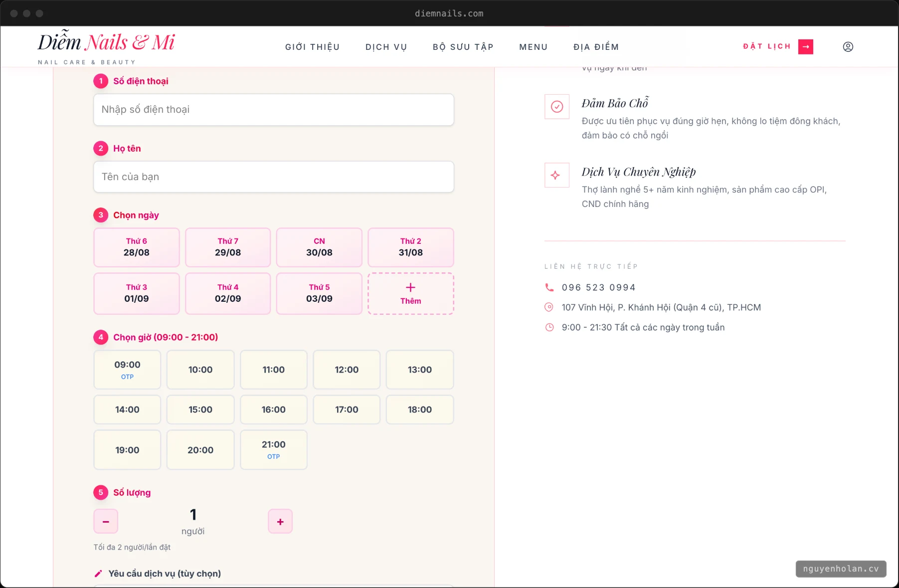The image size is (899, 588).
Task: Click the Dịch Vụ Chuyên Nghiệp sparkle icon
Action: point(557,175)
